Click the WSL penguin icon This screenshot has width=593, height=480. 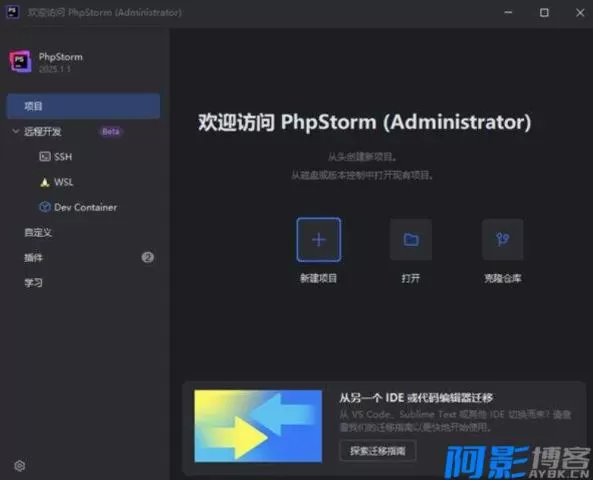click(x=45, y=182)
